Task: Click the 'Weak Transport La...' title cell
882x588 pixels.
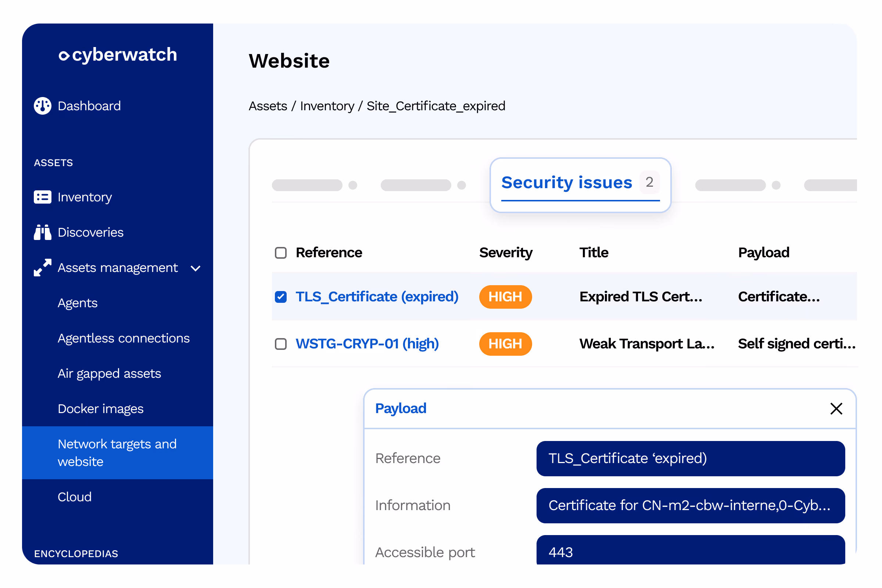Action: [647, 344]
